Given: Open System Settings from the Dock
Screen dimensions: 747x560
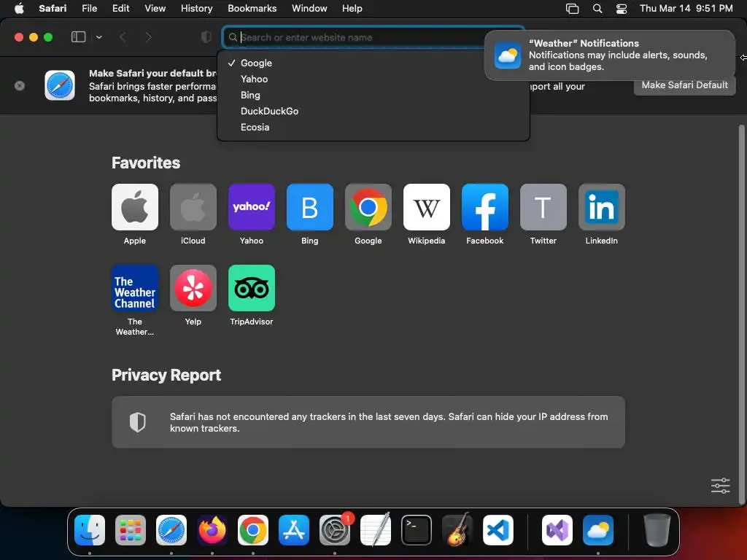Looking at the screenshot, I should point(335,530).
